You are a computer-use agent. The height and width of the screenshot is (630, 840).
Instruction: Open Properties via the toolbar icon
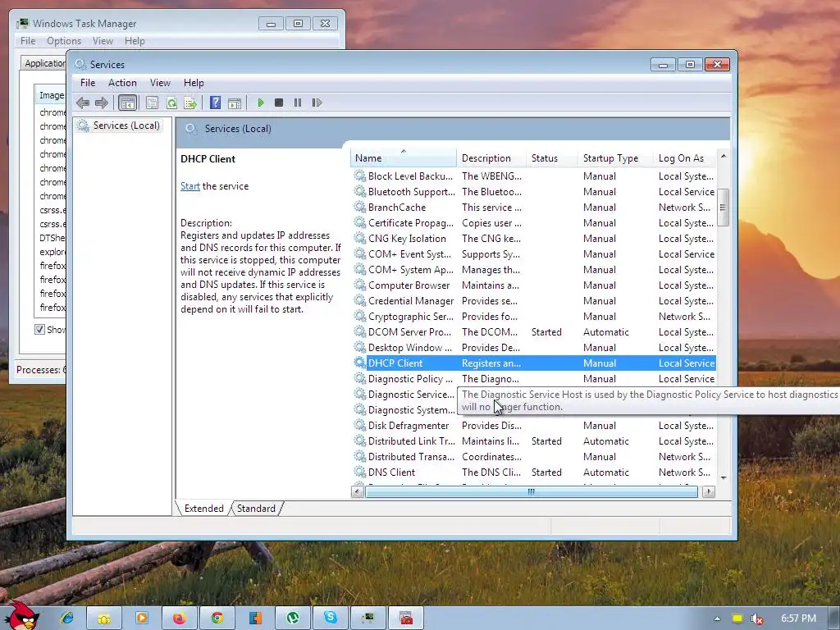(152, 103)
